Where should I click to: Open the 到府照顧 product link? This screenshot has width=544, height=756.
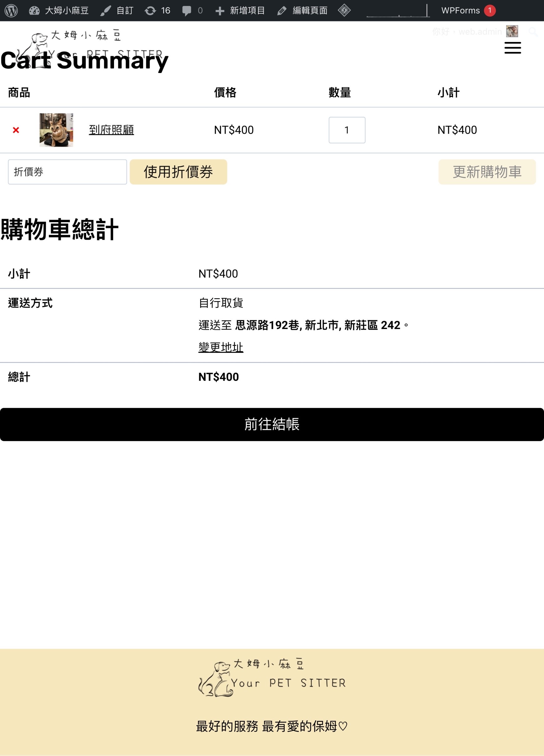(111, 130)
